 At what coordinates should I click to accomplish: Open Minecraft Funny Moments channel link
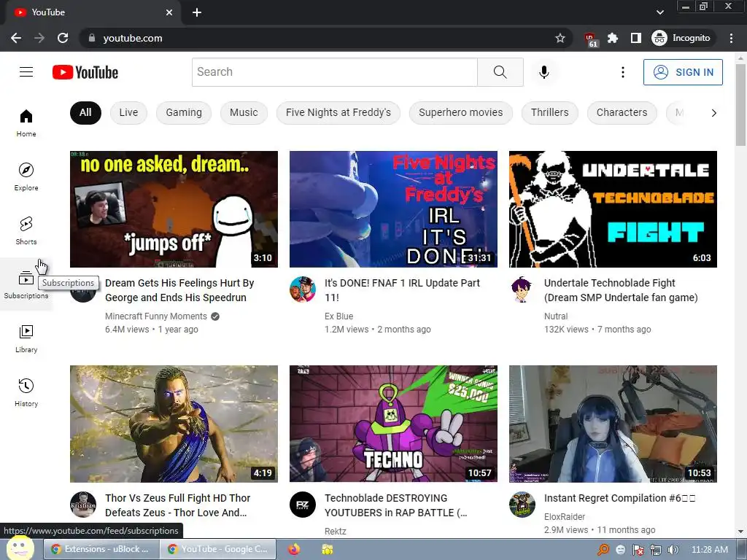(156, 316)
